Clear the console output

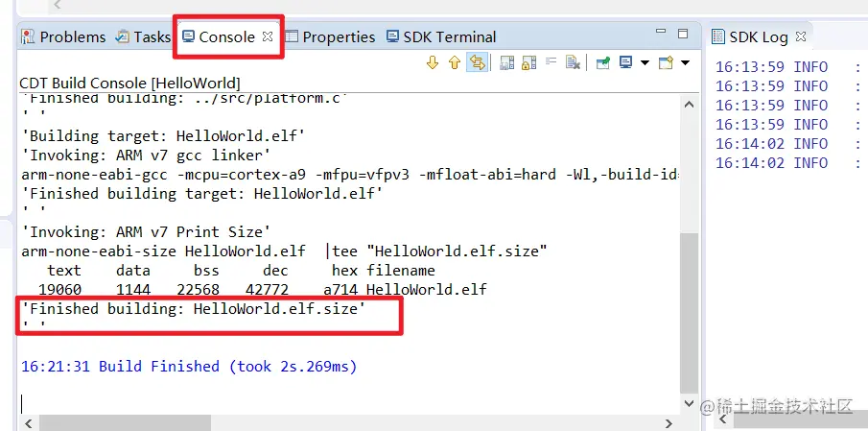(x=573, y=62)
